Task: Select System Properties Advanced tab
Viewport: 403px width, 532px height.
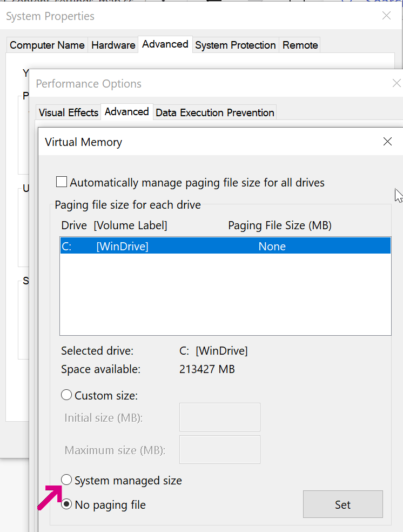Action: pyautogui.click(x=165, y=44)
